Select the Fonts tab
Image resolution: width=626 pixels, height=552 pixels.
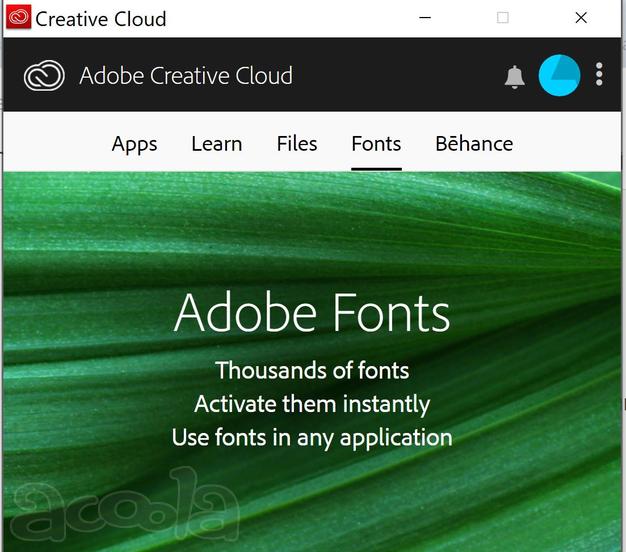[x=376, y=144]
